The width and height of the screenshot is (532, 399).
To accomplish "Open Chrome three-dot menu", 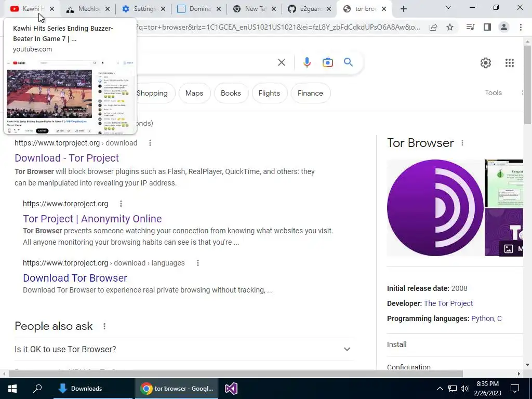I will coord(521,27).
